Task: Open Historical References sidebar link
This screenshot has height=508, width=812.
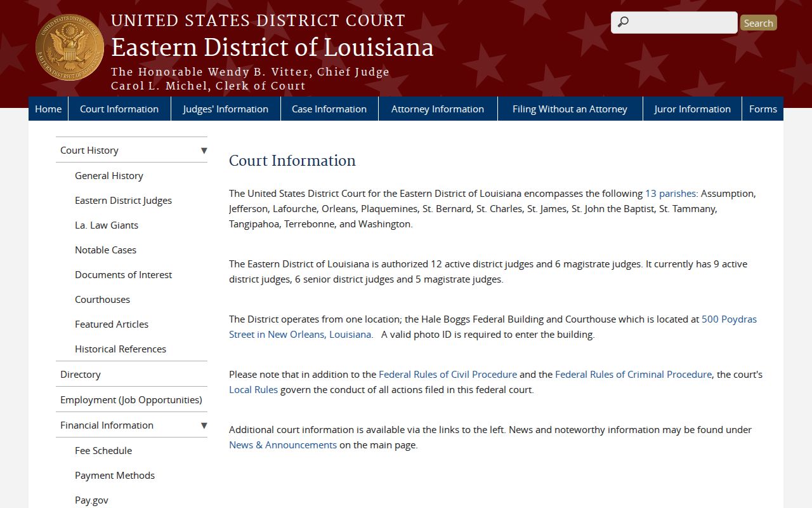Action: pyautogui.click(x=121, y=349)
